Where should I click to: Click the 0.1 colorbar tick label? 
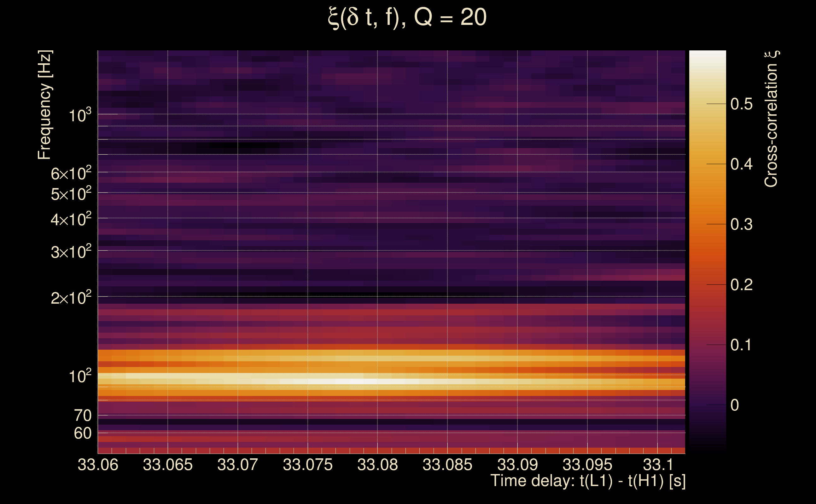tap(741, 345)
